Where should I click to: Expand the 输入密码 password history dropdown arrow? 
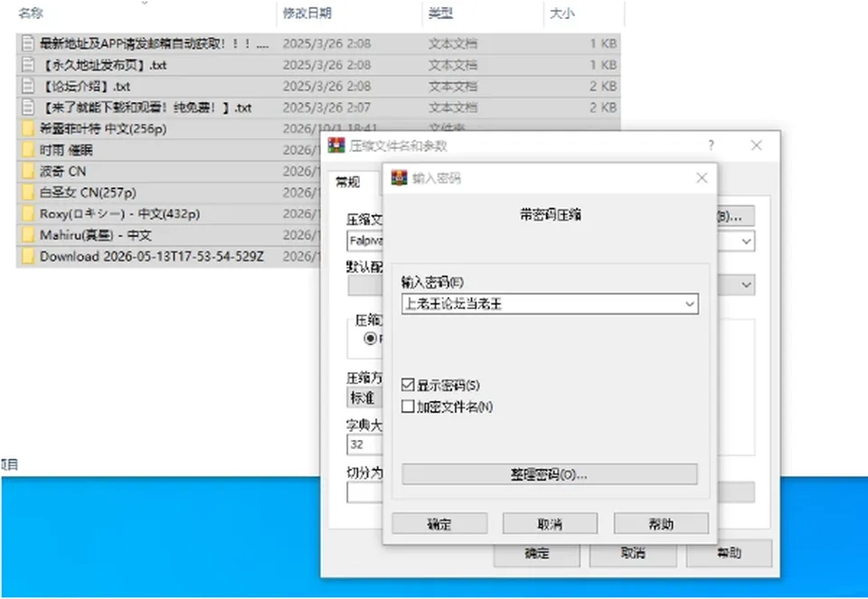(690, 304)
